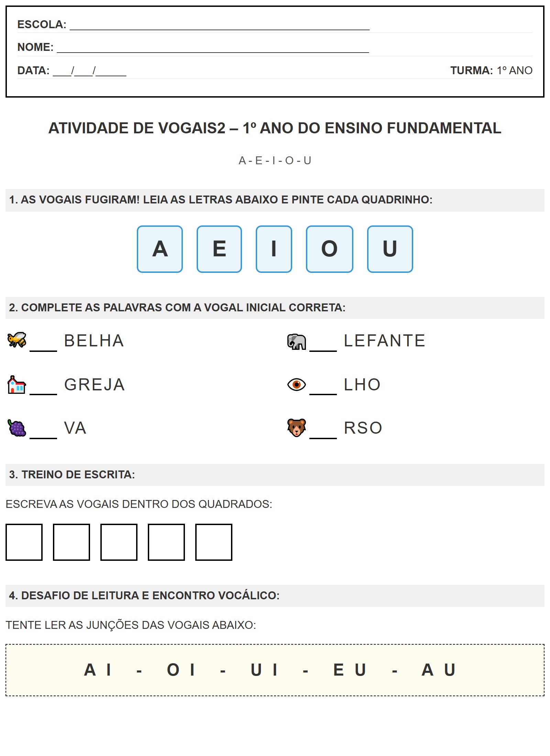Click the last empty writing square
This screenshot has height=756, width=550.
[213, 542]
